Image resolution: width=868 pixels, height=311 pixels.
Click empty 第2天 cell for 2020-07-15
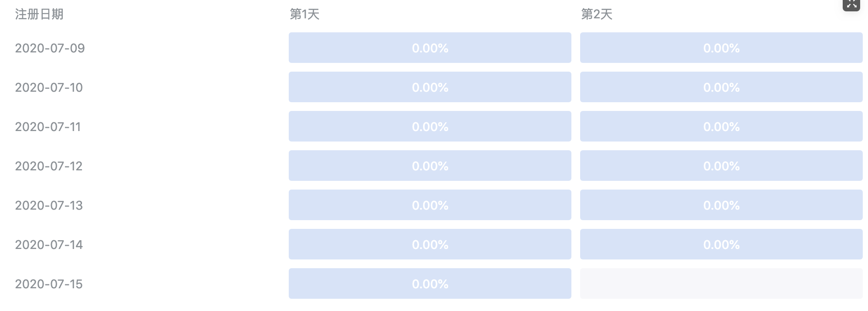(x=721, y=283)
